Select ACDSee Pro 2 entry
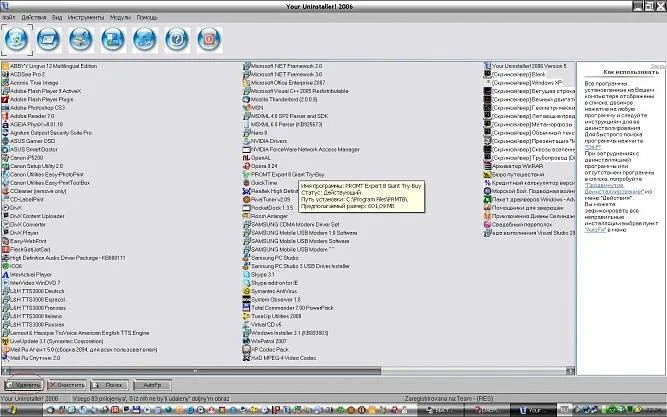The image size is (667, 417). 23,74
